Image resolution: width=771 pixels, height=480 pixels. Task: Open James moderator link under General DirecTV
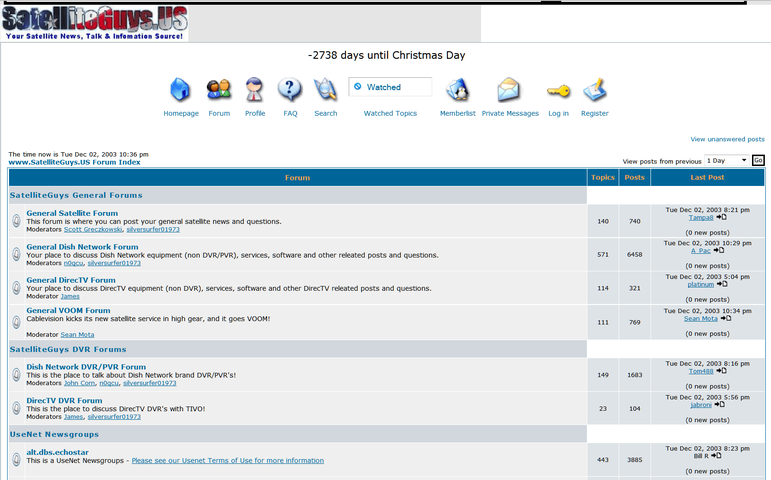(70, 296)
